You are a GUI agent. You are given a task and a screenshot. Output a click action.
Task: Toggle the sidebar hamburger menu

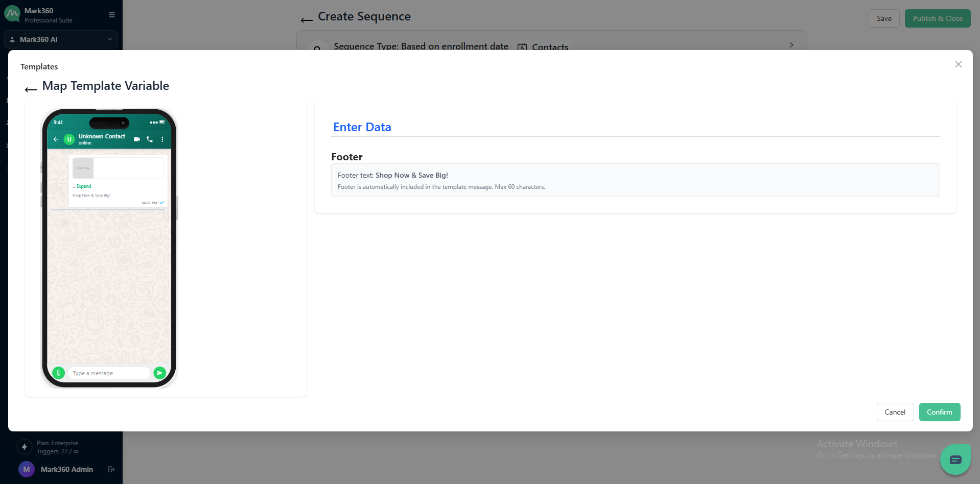click(112, 15)
